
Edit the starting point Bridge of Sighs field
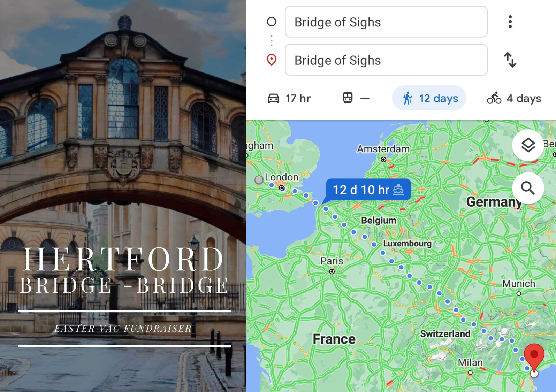(x=386, y=22)
